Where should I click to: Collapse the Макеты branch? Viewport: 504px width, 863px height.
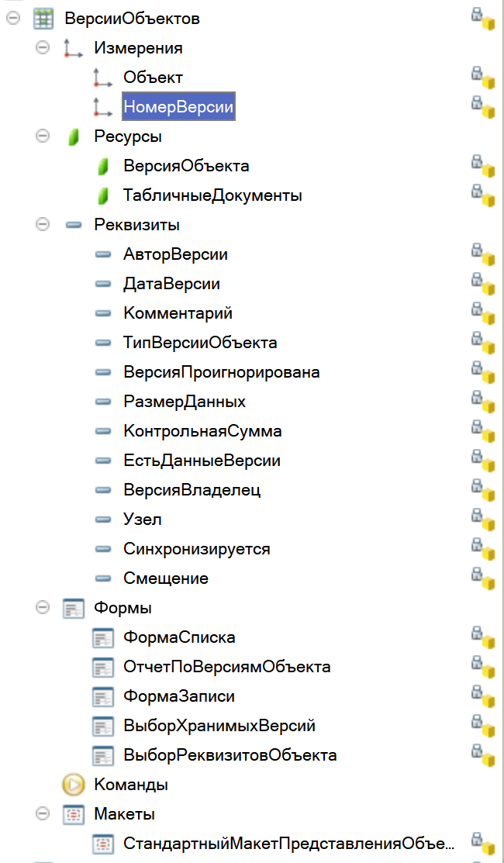click(41, 813)
